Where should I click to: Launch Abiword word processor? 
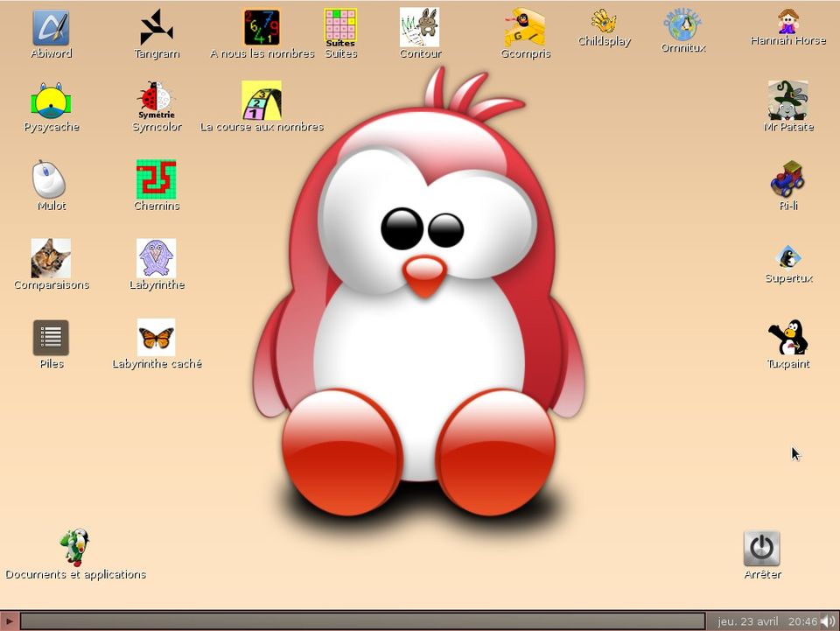[51, 28]
